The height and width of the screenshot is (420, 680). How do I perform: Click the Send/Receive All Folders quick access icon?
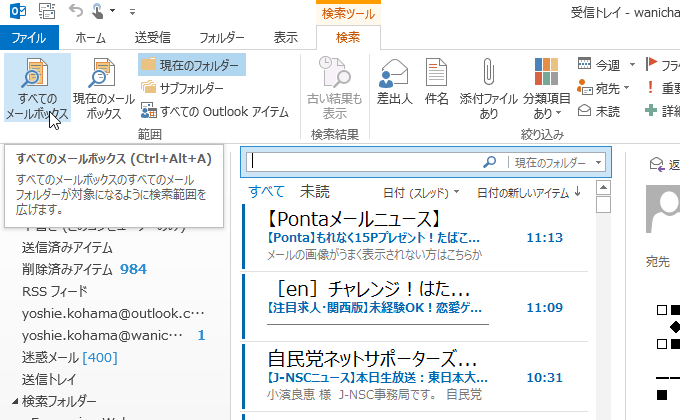[47, 11]
